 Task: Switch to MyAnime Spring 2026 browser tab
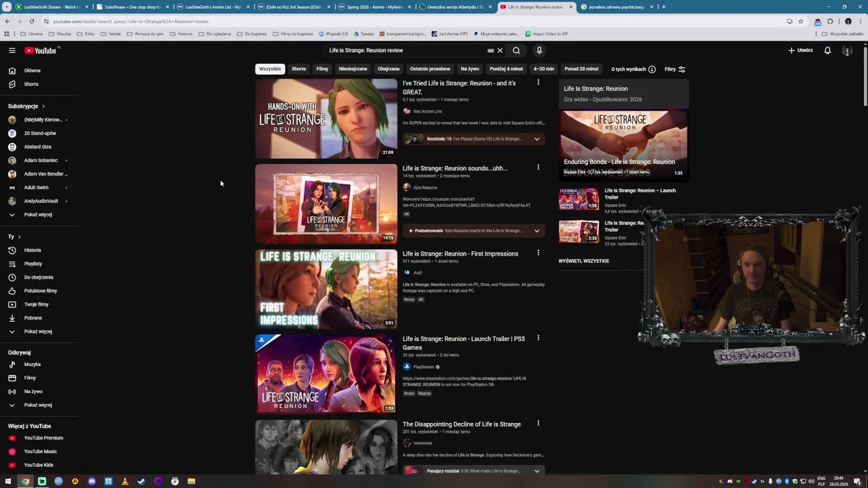click(x=374, y=7)
